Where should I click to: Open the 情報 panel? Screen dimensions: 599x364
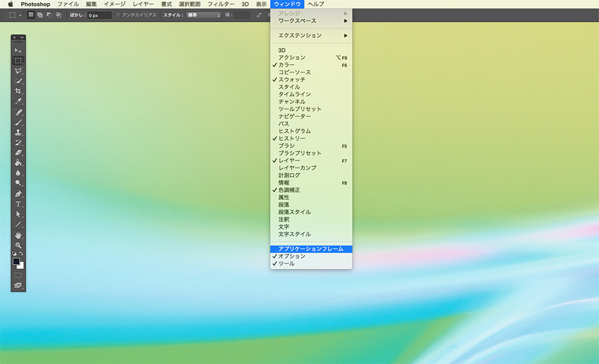[311, 183]
